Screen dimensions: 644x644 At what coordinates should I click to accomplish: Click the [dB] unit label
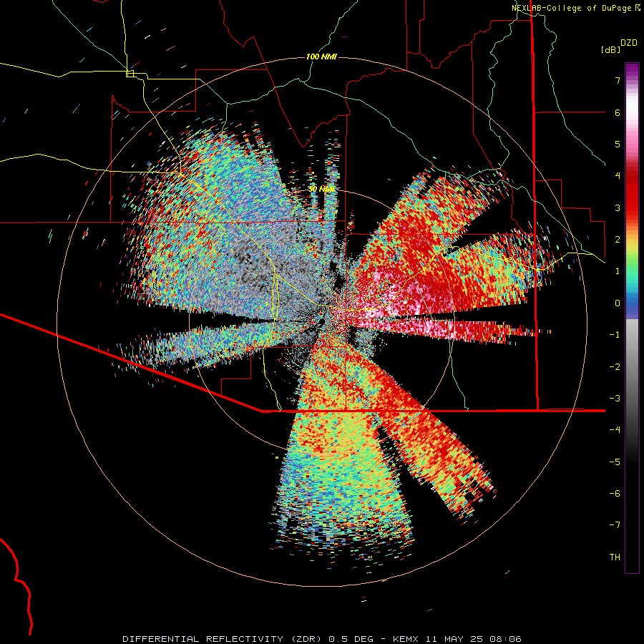tap(610, 49)
